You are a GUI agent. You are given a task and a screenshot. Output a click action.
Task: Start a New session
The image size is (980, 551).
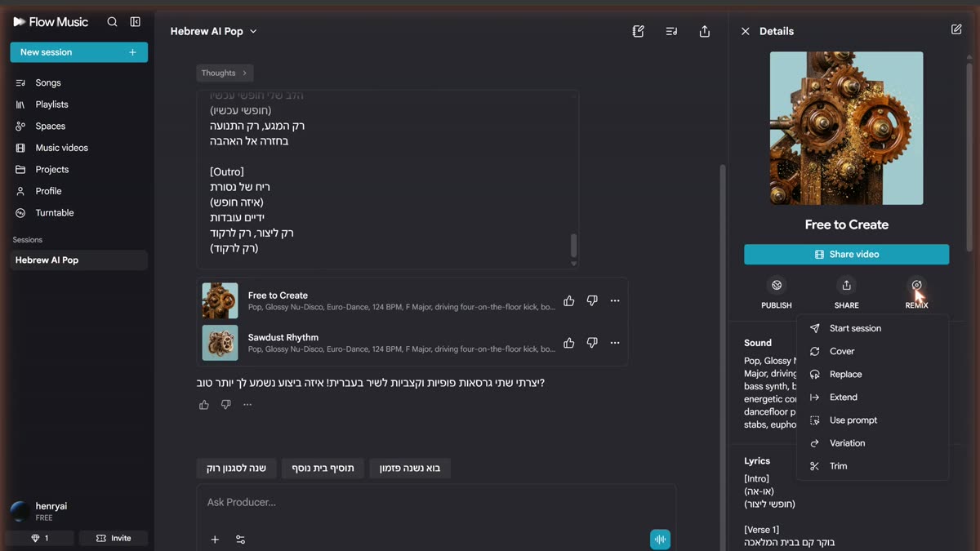[78, 52]
